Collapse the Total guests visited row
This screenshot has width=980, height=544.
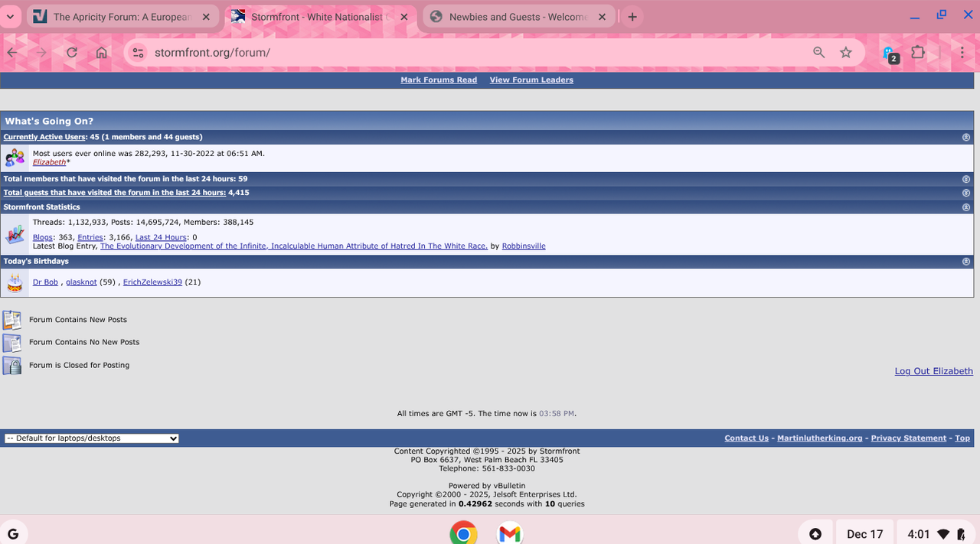966,193
